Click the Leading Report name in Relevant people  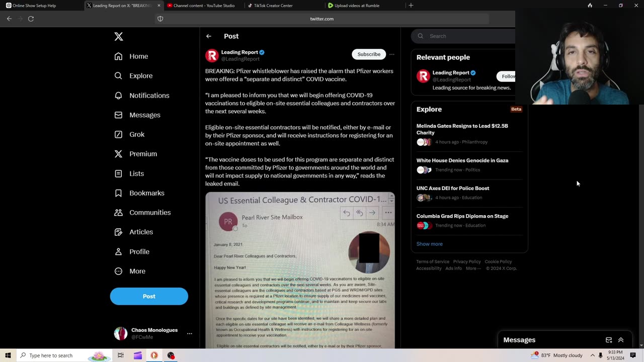pos(451,73)
